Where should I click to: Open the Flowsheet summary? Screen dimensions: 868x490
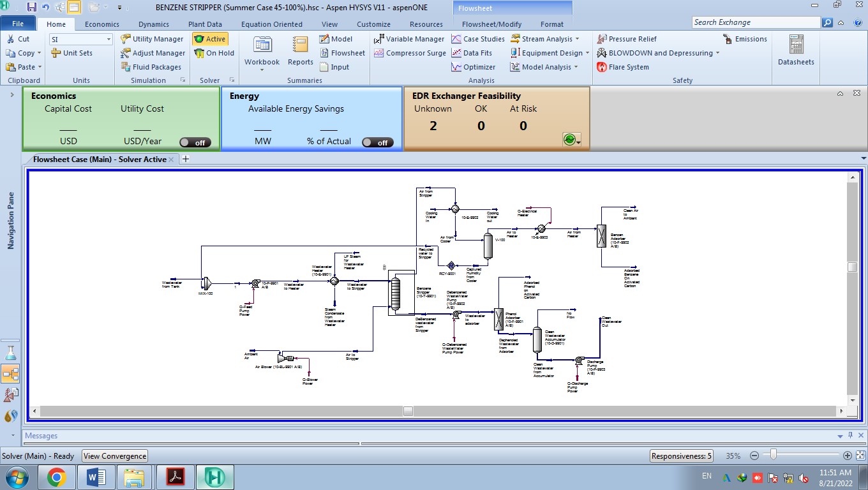342,53
